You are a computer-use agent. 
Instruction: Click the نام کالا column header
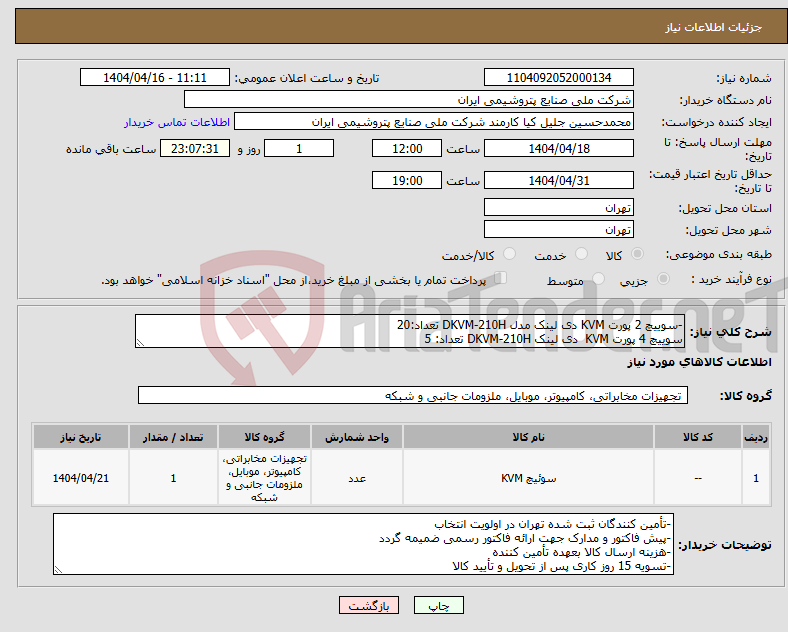[x=528, y=437]
